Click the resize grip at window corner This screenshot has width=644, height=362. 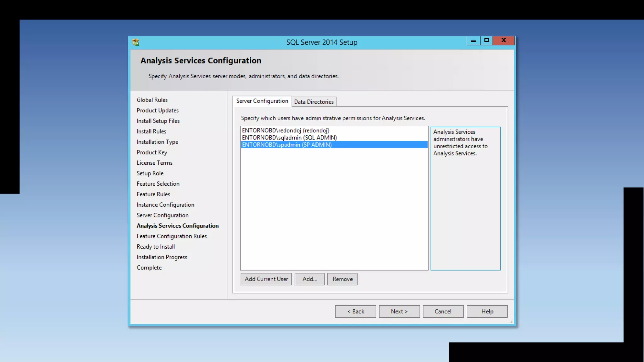click(x=511, y=321)
